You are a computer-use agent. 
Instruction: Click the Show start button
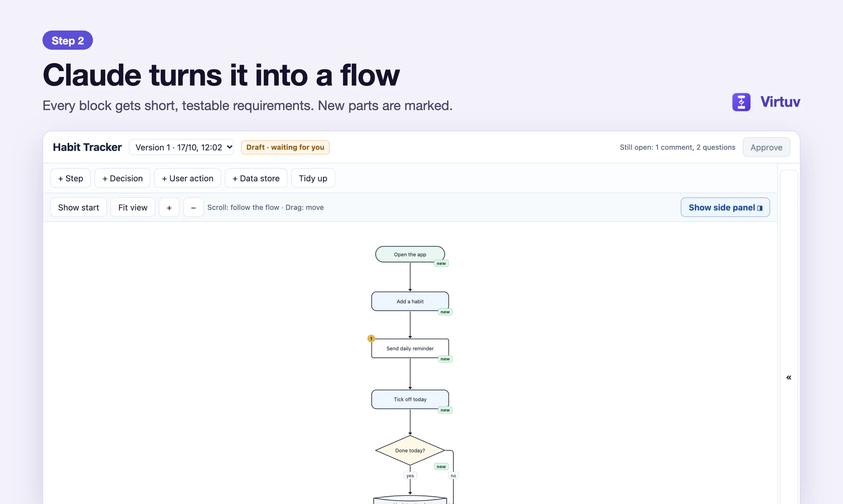(x=79, y=207)
